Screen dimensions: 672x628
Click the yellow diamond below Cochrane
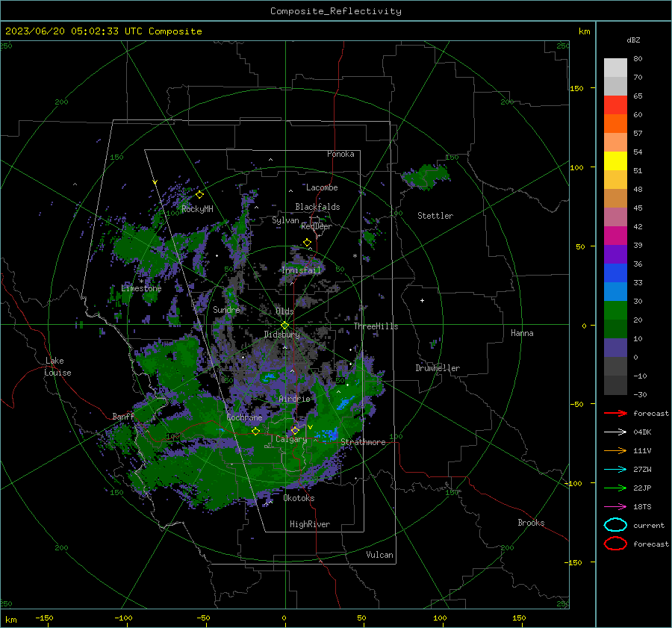[x=256, y=431]
